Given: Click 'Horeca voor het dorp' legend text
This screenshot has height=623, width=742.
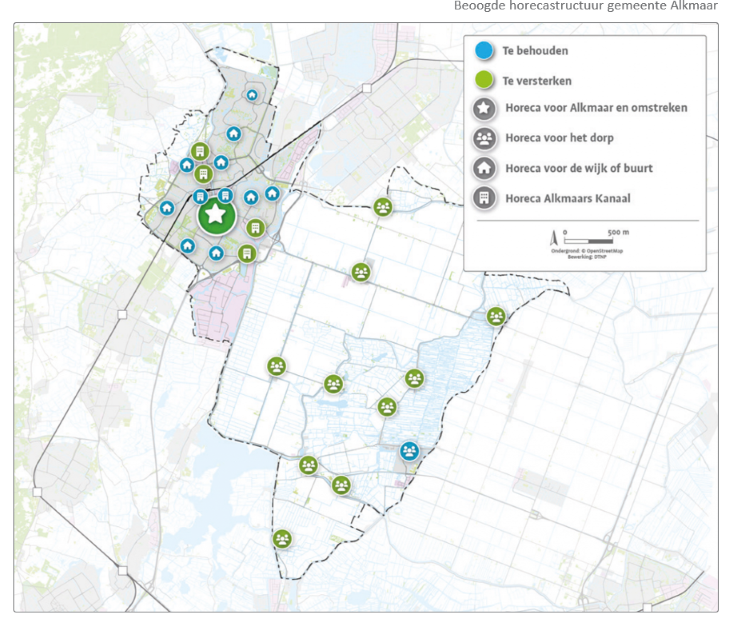Looking at the screenshot, I should tap(559, 138).
